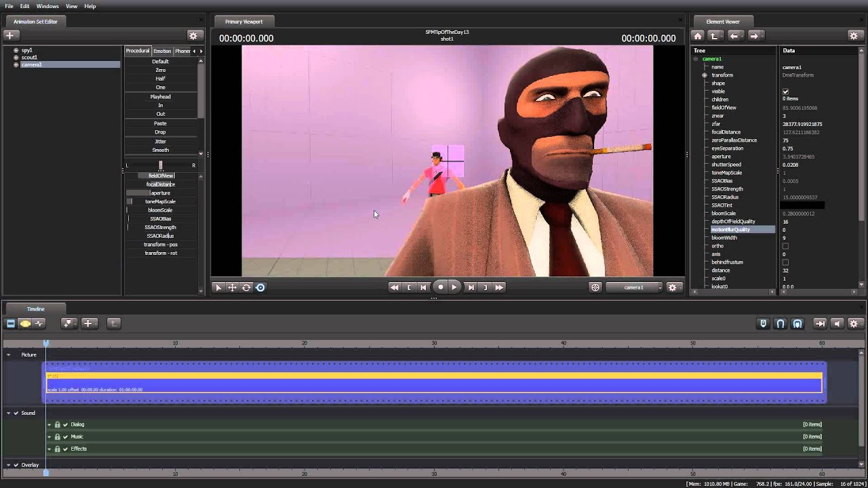
Task: Open the Windows menu
Action: point(47,6)
